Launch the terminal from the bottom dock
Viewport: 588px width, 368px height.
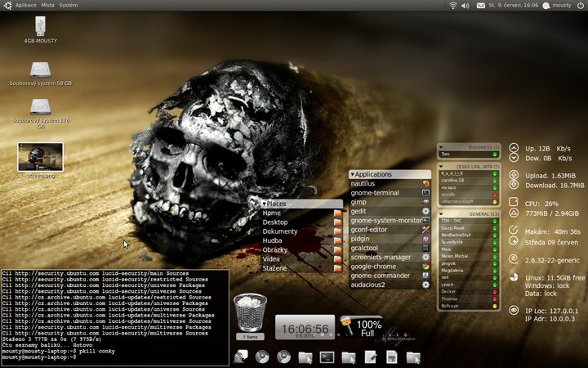tap(327, 357)
